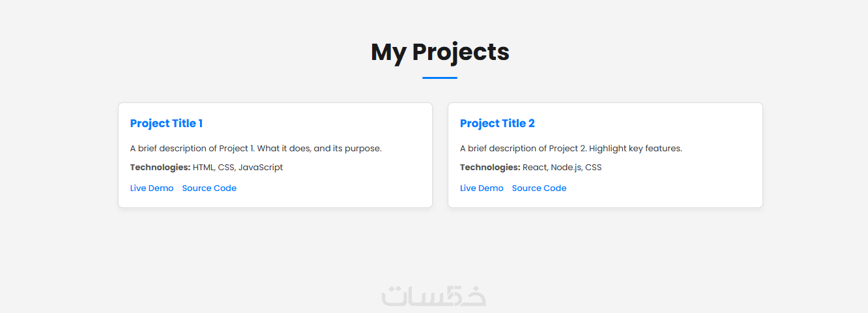
Task: Click the Project Title 2 heading
Action: click(497, 123)
